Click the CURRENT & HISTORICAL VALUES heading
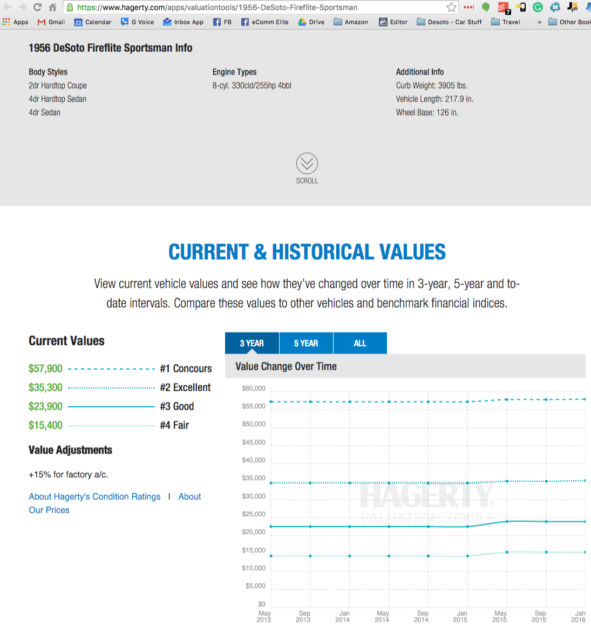Screen dimensions: 591x640 click(x=307, y=251)
